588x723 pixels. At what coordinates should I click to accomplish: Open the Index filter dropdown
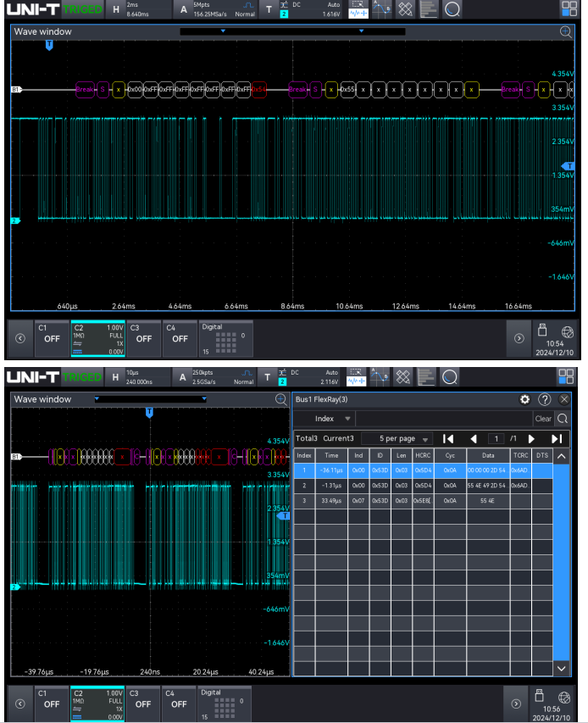coord(333,418)
